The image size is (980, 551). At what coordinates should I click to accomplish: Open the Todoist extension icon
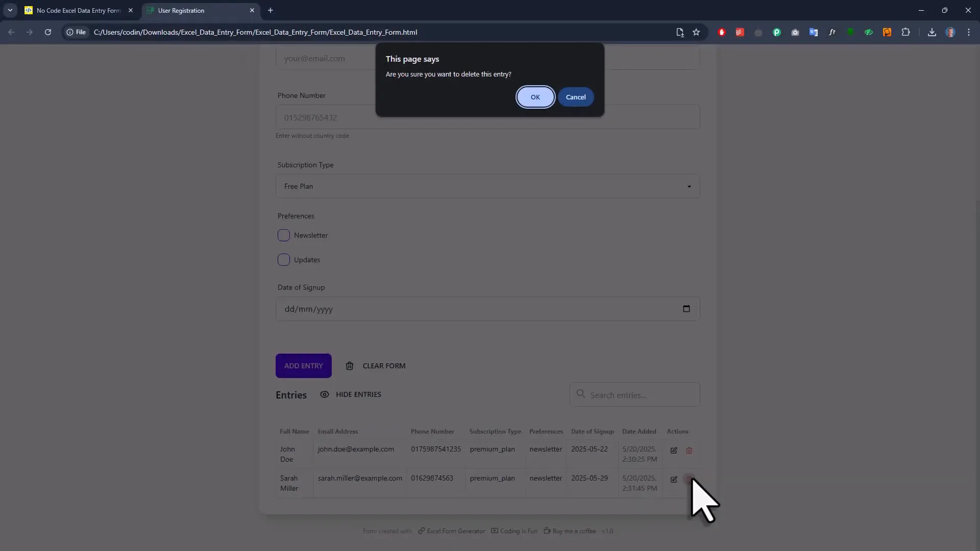pyautogui.click(x=739, y=32)
